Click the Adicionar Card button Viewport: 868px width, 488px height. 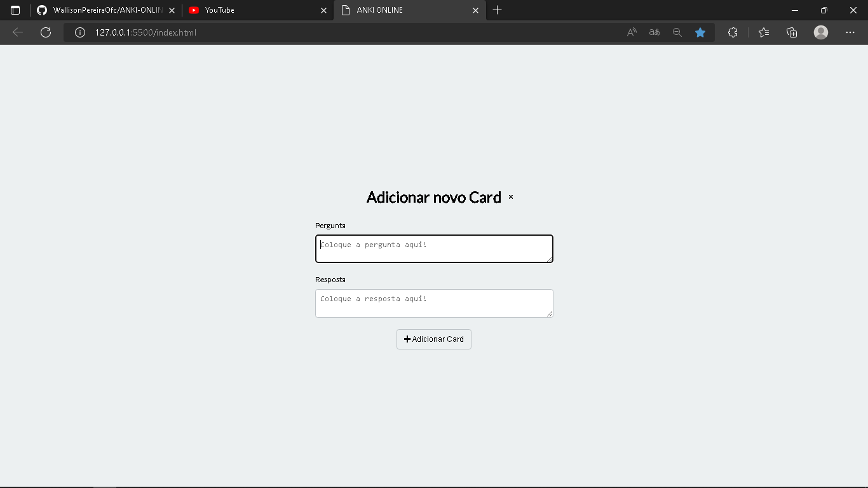click(433, 339)
